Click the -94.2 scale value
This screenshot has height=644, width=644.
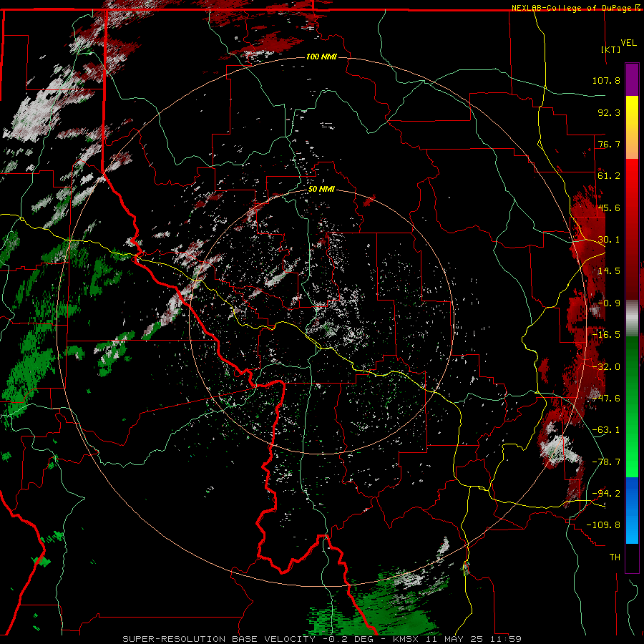click(x=606, y=494)
